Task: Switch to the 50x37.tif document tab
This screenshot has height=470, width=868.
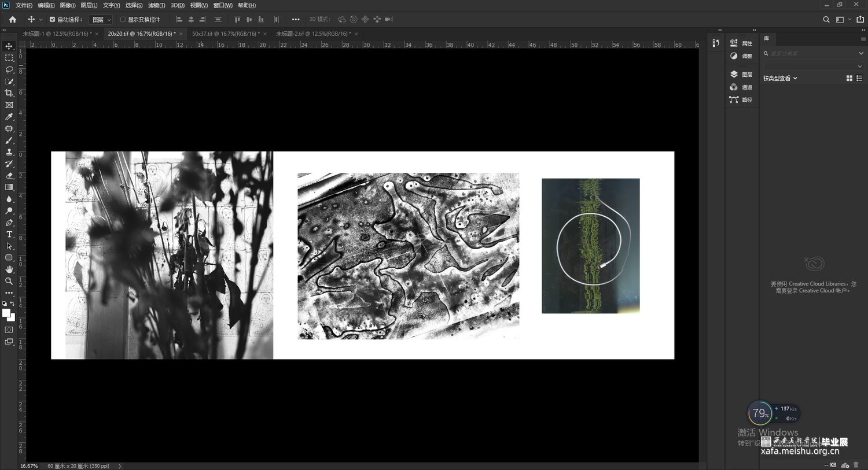Action: [x=226, y=34]
